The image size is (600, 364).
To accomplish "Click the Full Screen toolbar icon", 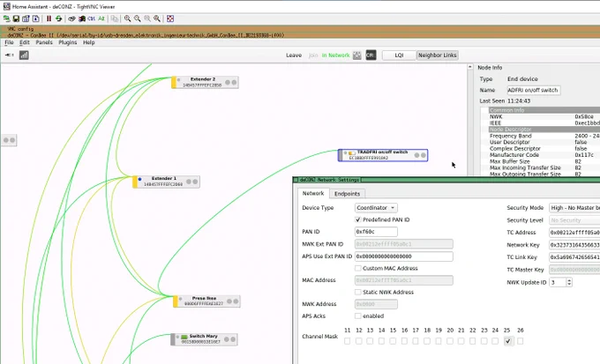I will tap(170, 19).
